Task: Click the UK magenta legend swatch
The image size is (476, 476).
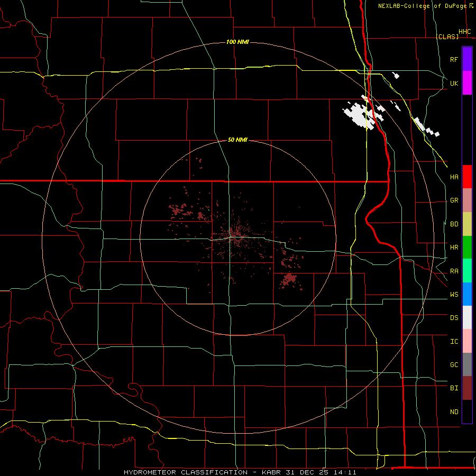Action: (x=467, y=83)
